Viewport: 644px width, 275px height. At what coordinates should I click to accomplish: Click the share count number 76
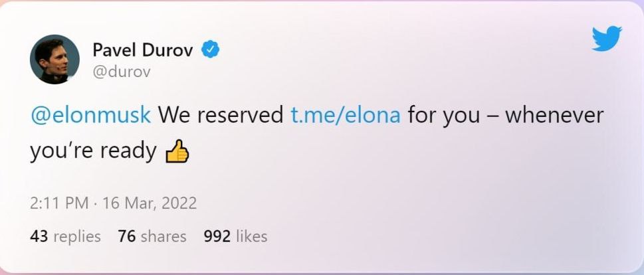pyautogui.click(x=126, y=236)
